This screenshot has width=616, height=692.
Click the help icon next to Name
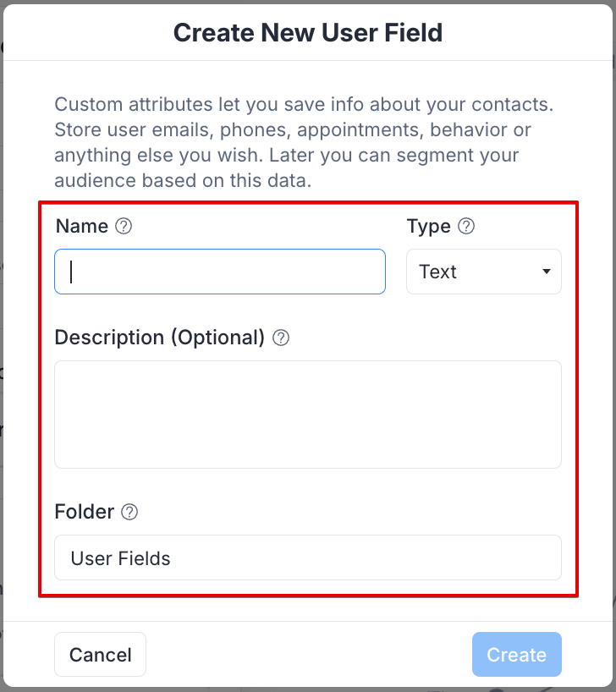click(124, 226)
